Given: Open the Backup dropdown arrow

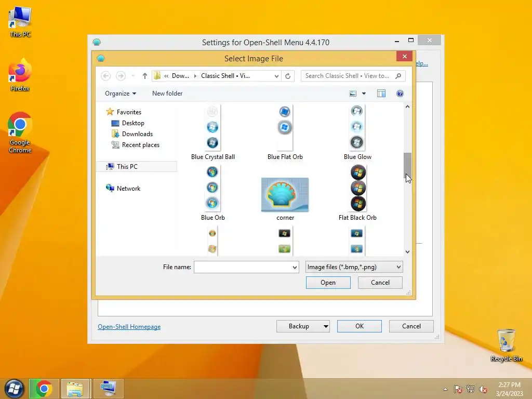Looking at the screenshot, I should pos(326,326).
